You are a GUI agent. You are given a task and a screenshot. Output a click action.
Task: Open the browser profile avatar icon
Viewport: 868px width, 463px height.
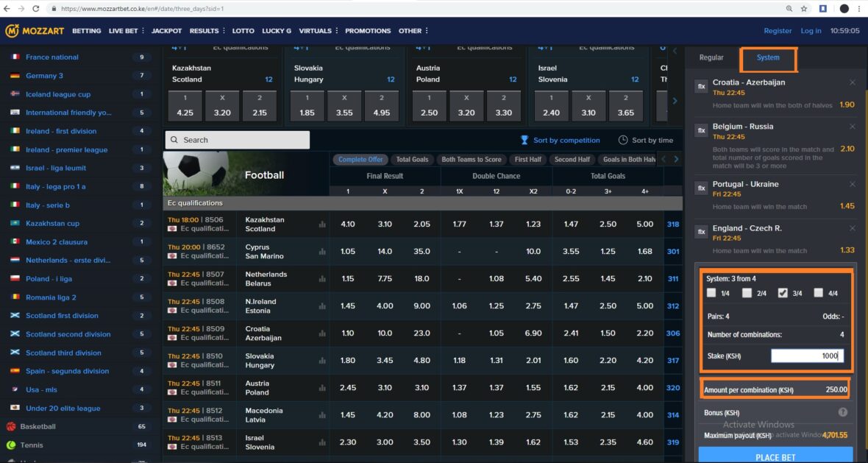[x=844, y=8]
